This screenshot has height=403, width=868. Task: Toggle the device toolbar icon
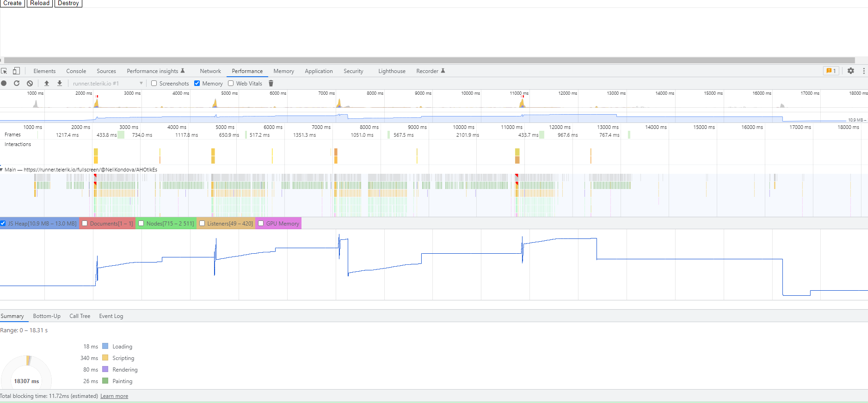coord(16,71)
